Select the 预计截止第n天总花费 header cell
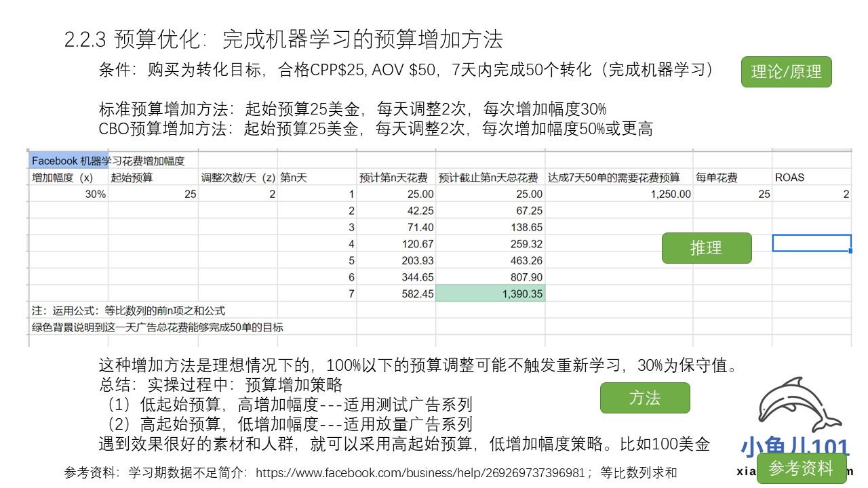Viewport: 868px width, 488px height. tap(490, 178)
